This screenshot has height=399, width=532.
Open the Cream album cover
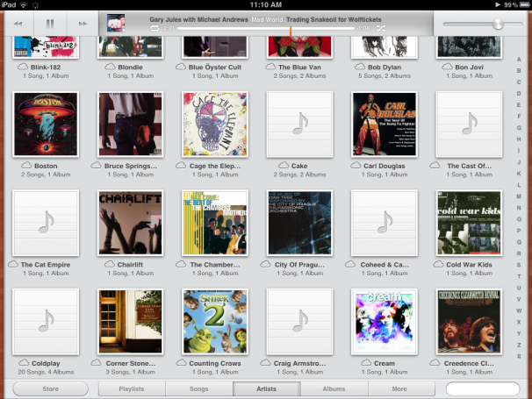(385, 321)
